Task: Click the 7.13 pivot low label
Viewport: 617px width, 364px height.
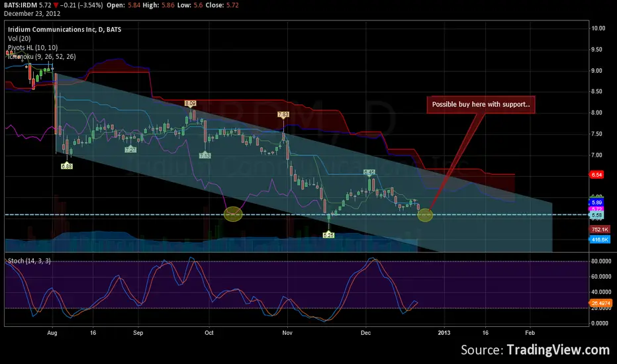Action: [x=205, y=156]
